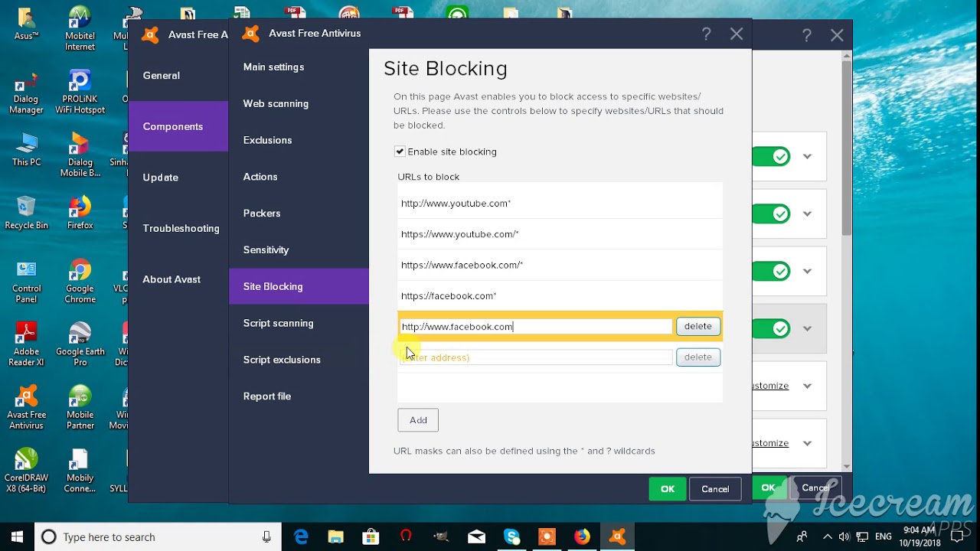
Task: Expand the chevron beside the third green toggle
Action: [807, 271]
